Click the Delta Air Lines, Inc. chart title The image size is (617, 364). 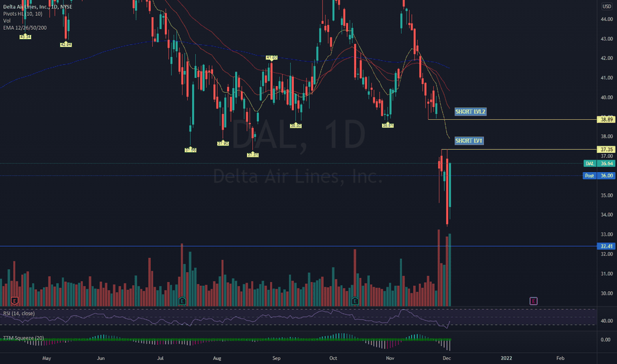[38, 7]
